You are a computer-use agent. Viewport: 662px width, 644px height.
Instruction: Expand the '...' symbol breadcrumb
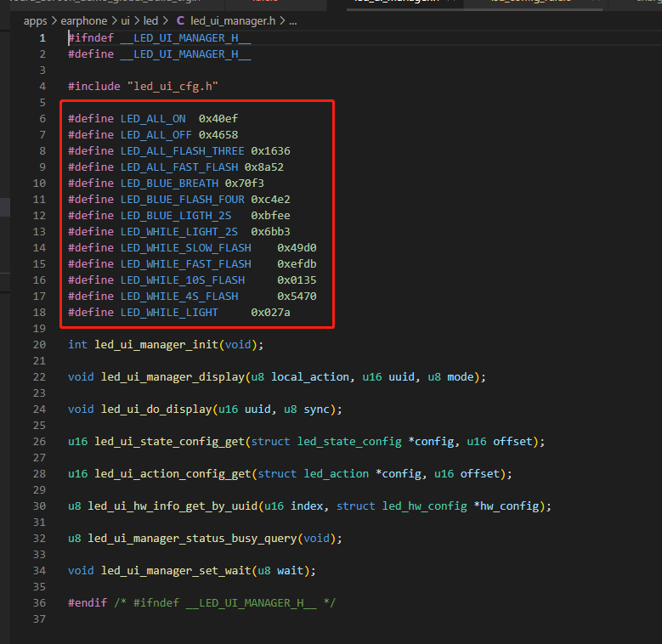tap(293, 21)
